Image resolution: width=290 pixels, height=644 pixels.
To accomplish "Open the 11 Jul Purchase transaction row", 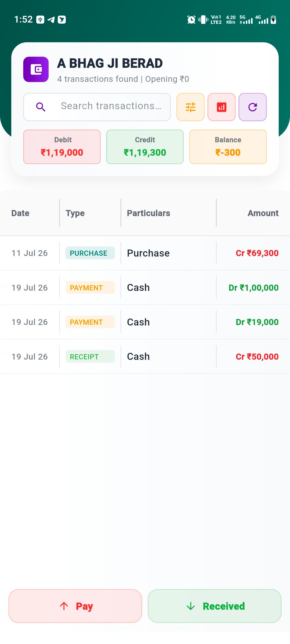I will point(145,253).
